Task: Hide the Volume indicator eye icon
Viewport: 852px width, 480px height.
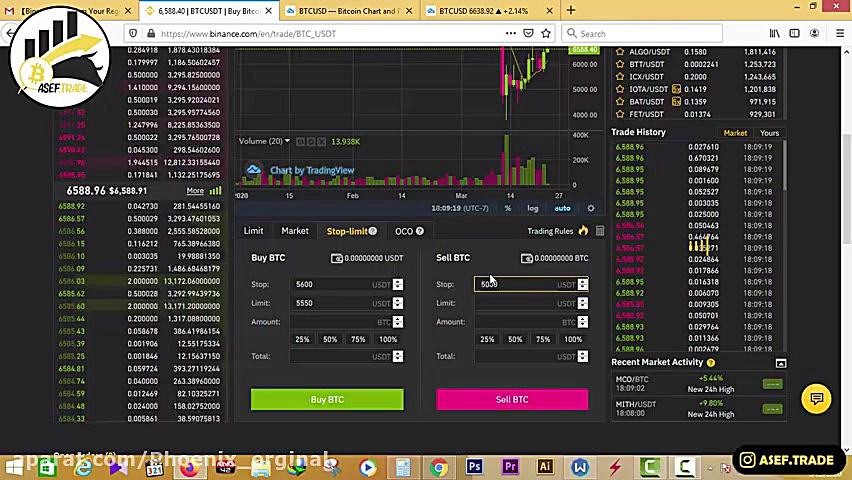Action: 300,141
